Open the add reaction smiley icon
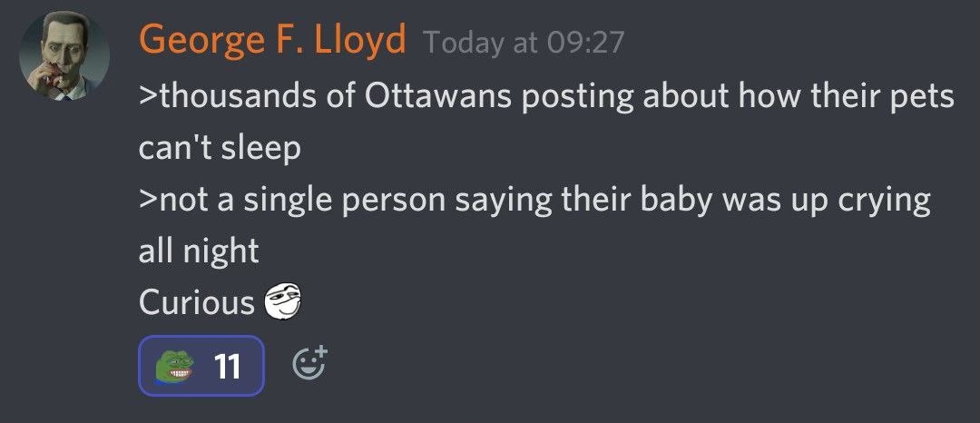Viewport: 980px width, 423px height. [x=310, y=363]
